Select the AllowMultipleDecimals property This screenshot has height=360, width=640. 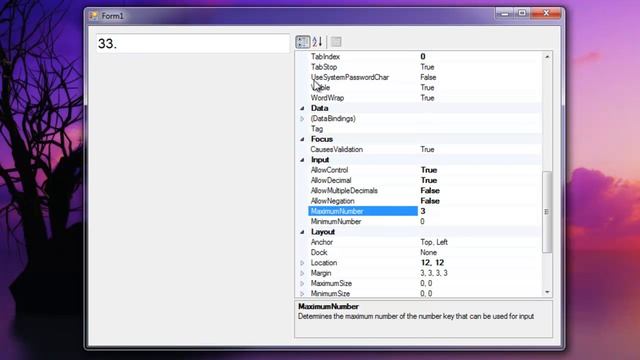344,191
